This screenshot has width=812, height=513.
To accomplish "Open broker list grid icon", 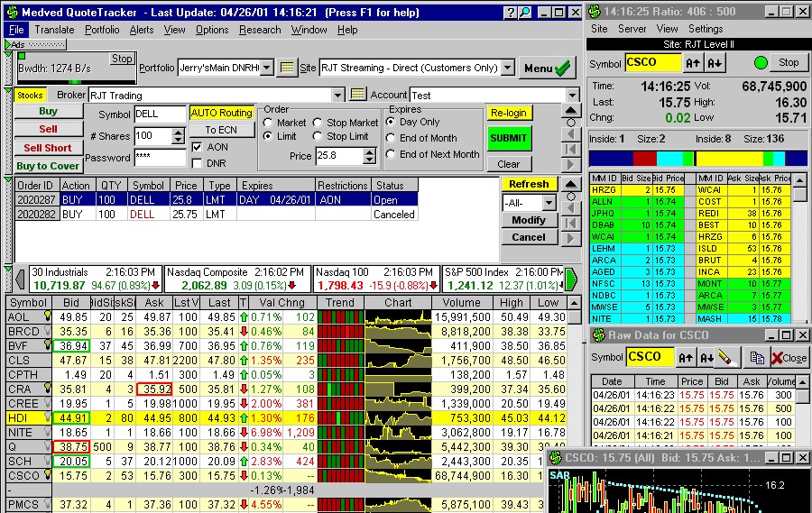I will (x=357, y=95).
